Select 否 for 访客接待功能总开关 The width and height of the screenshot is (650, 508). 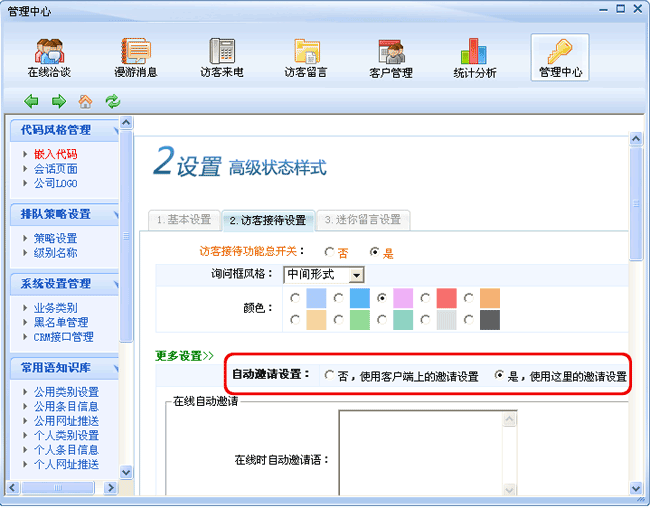coord(330,252)
